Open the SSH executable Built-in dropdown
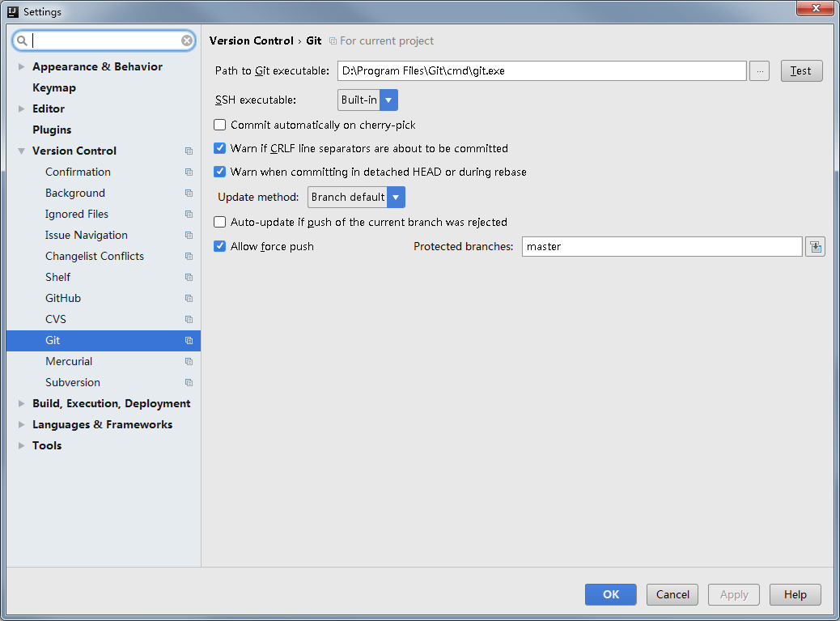The height and width of the screenshot is (621, 840). pyautogui.click(x=367, y=100)
